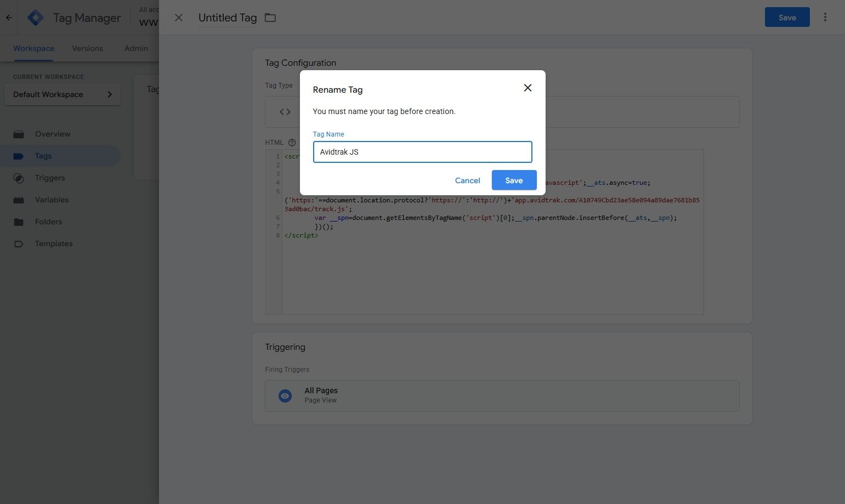Switch to the Workspace tab
The image size is (845, 504).
(33, 48)
